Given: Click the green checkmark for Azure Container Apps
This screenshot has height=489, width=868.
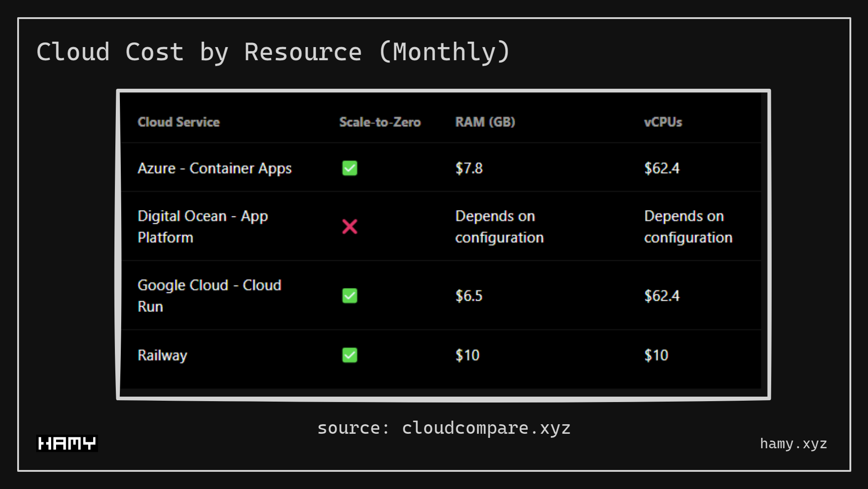Looking at the screenshot, I should click(349, 168).
